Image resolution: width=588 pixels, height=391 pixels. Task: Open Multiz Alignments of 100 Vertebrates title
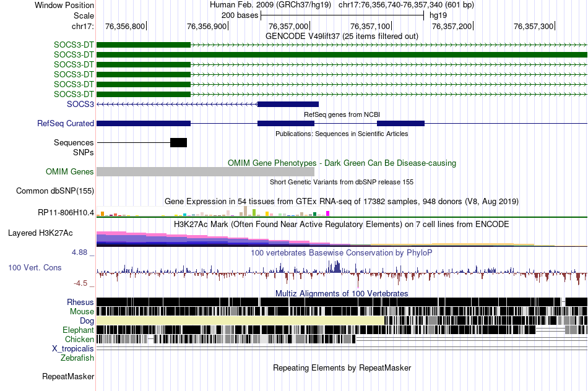[342, 293]
